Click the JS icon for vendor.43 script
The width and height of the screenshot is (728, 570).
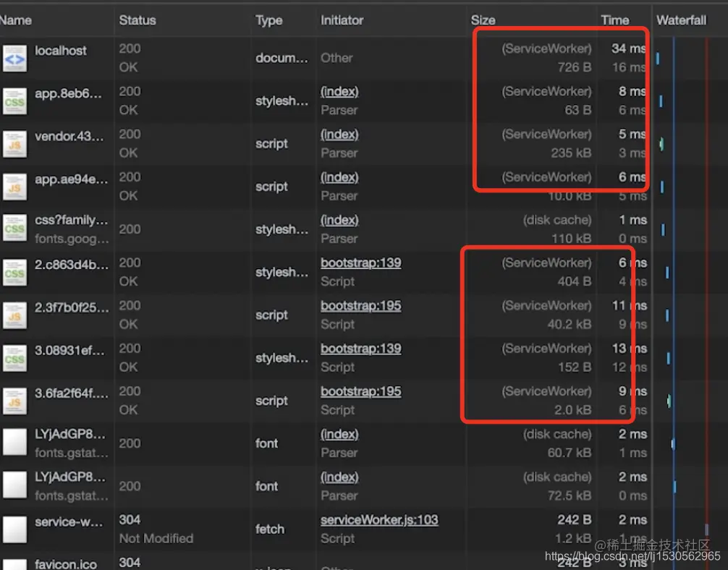coord(14,144)
